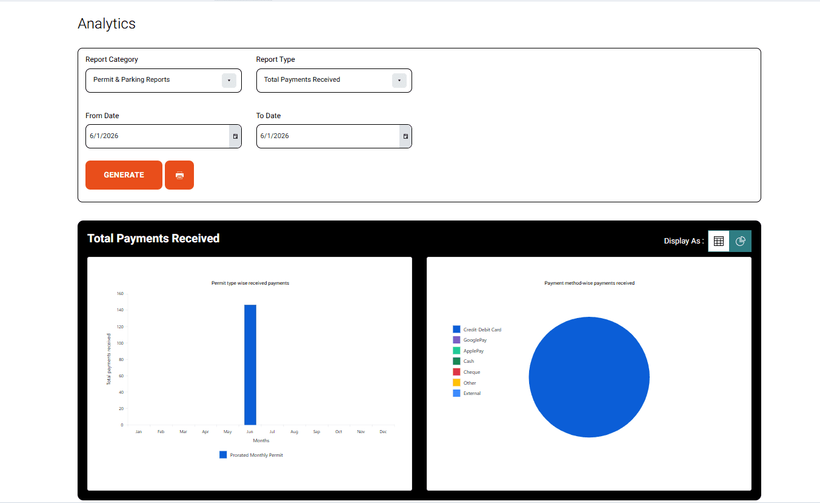Toggle External legend color swatch
This screenshot has height=504, width=820.
(x=456, y=393)
